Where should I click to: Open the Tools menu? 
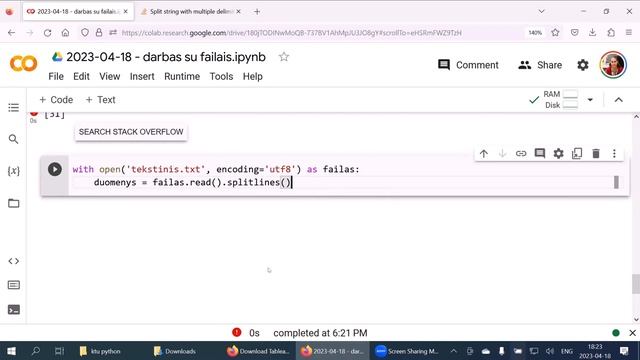pos(221,76)
